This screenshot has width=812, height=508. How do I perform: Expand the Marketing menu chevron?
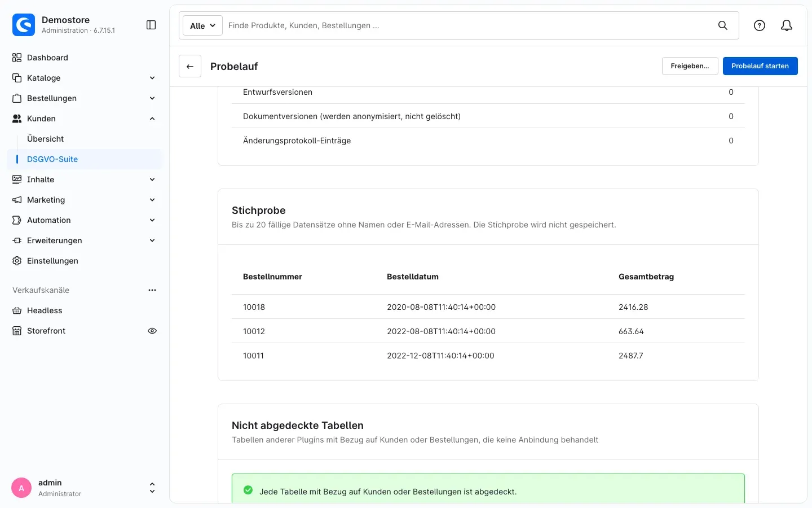(152, 200)
